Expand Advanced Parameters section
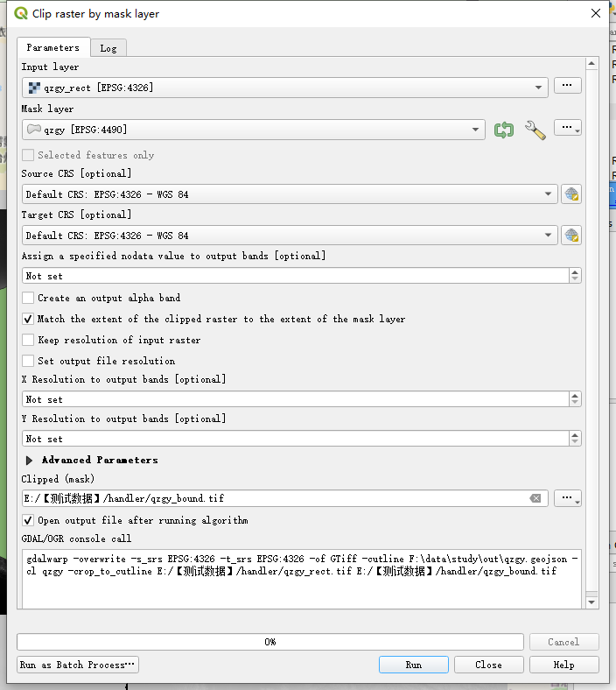Screen dimensions: 616x690 [x=29, y=461]
